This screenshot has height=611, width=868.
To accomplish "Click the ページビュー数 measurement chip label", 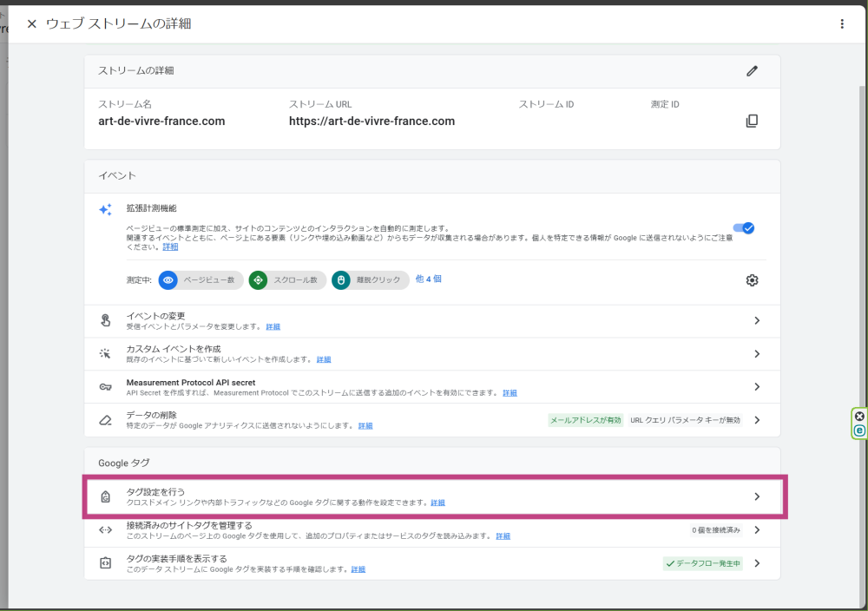I will click(209, 280).
